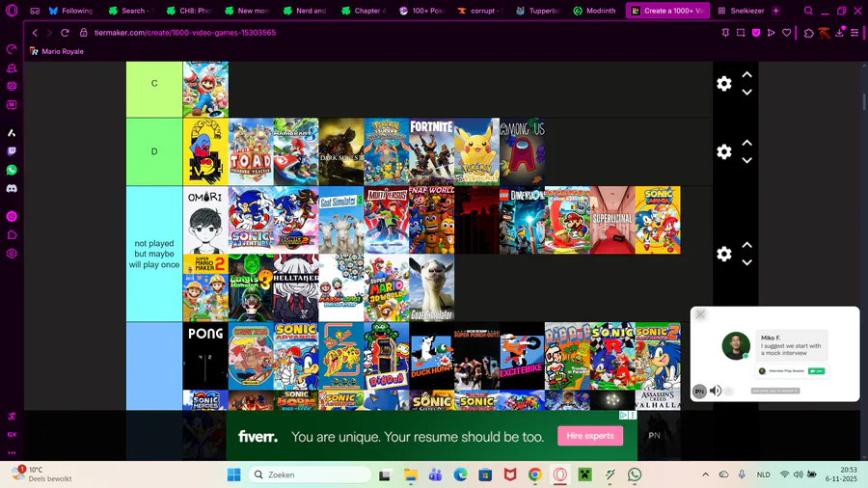Select Dark Souls III thumbnail
Viewport: 868px width, 488px height.
(341, 151)
